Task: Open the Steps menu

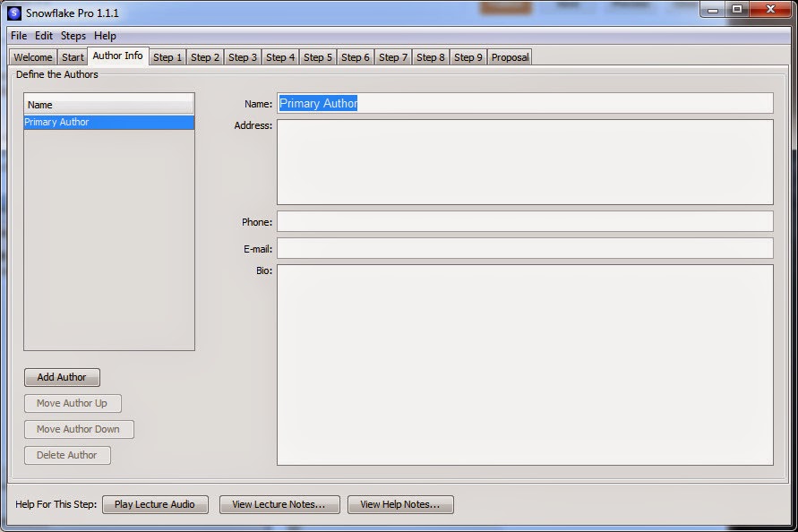Action: tap(73, 36)
